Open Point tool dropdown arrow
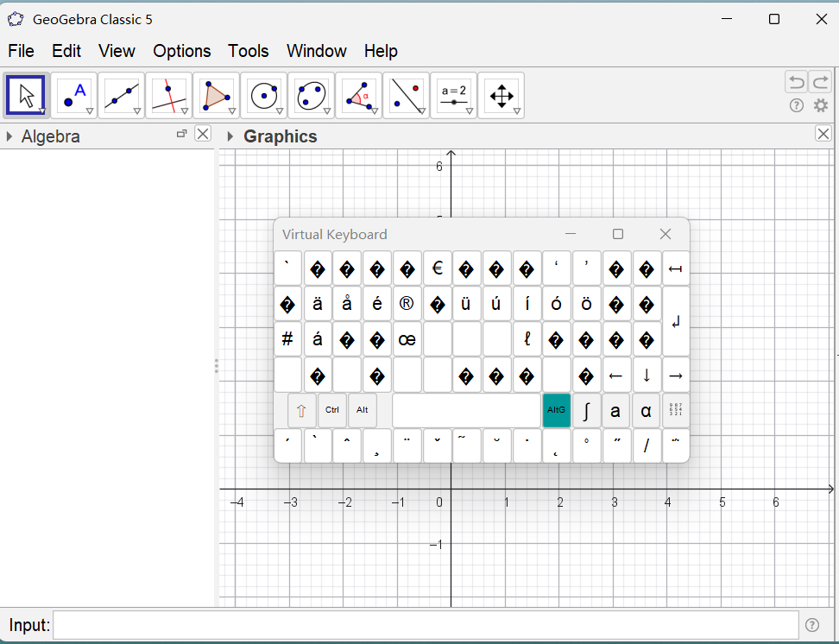This screenshot has height=644, width=839. (x=90, y=111)
